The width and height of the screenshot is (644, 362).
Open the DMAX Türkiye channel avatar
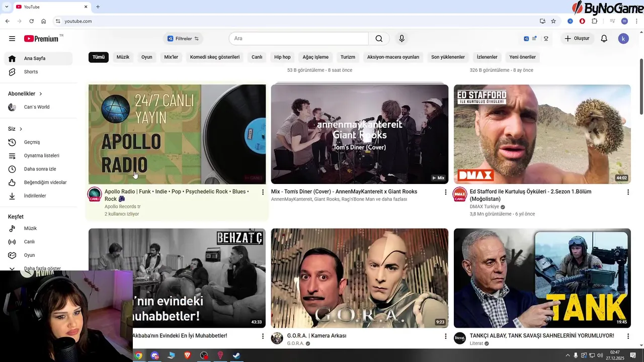460,194
